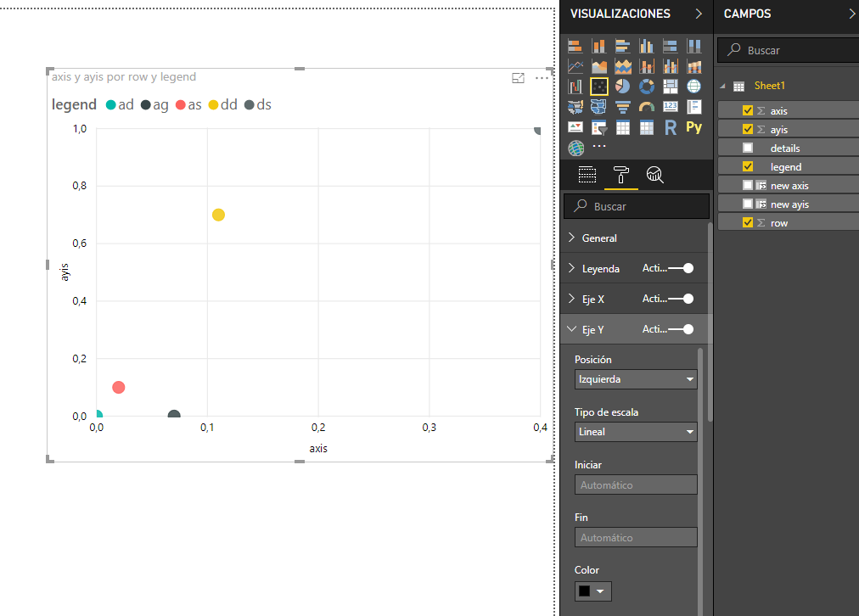Select the line and clustered column chart
Image resolution: width=859 pixels, height=616 pixels.
(670, 66)
